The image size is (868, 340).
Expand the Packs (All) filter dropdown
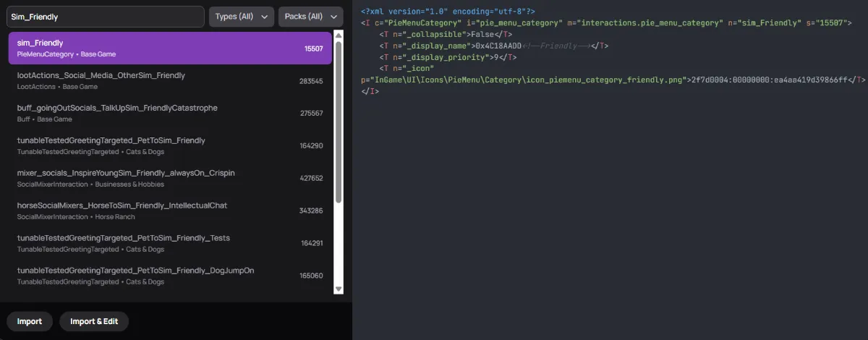pos(310,17)
